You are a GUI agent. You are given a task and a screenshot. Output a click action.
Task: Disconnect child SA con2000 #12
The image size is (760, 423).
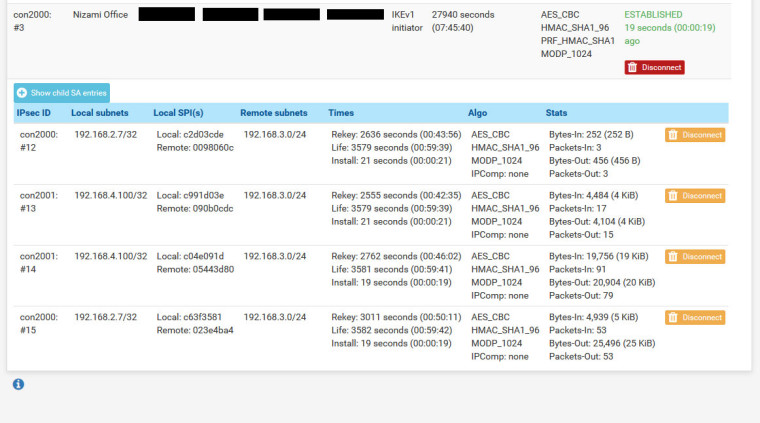695,135
